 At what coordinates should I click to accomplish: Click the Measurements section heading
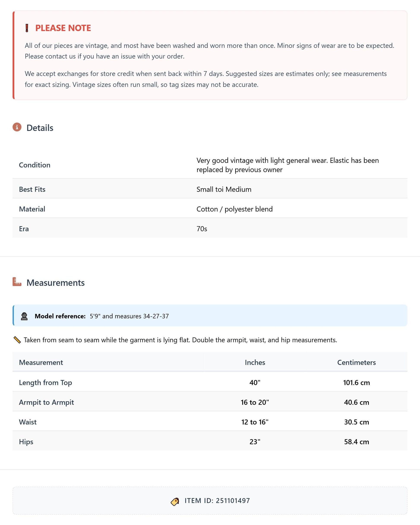55,283
